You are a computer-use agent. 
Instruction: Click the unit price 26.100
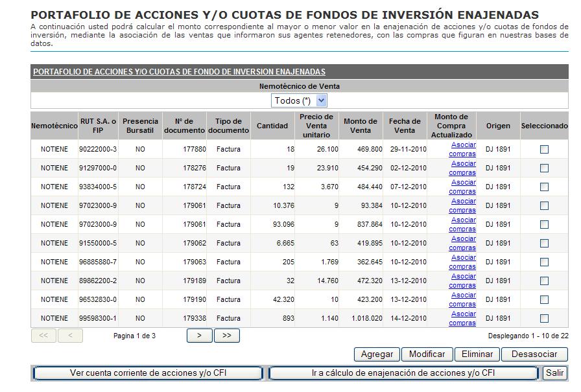point(327,149)
